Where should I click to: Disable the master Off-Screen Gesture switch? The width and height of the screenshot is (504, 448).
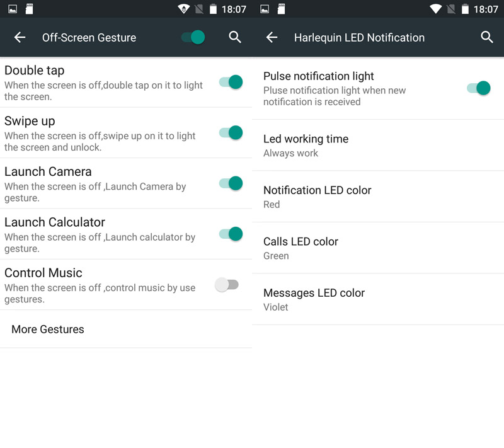(193, 37)
